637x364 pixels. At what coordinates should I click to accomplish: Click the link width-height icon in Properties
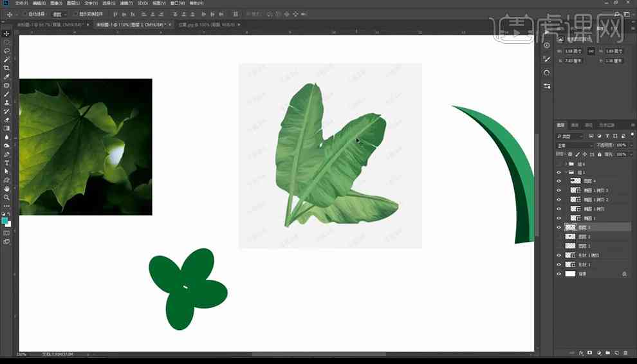click(x=591, y=51)
